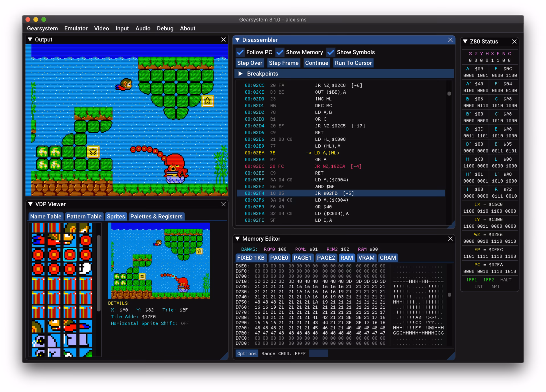Close the Memory Editor panel

point(450,239)
